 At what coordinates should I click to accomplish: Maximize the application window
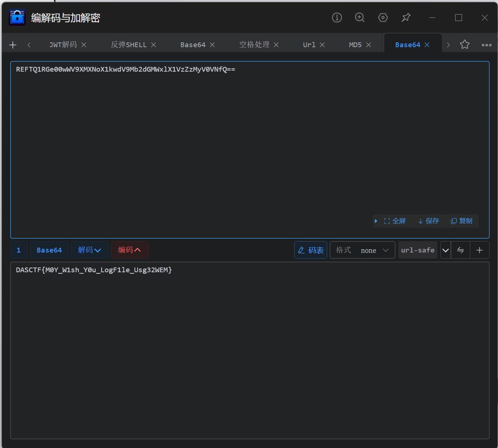pos(459,18)
